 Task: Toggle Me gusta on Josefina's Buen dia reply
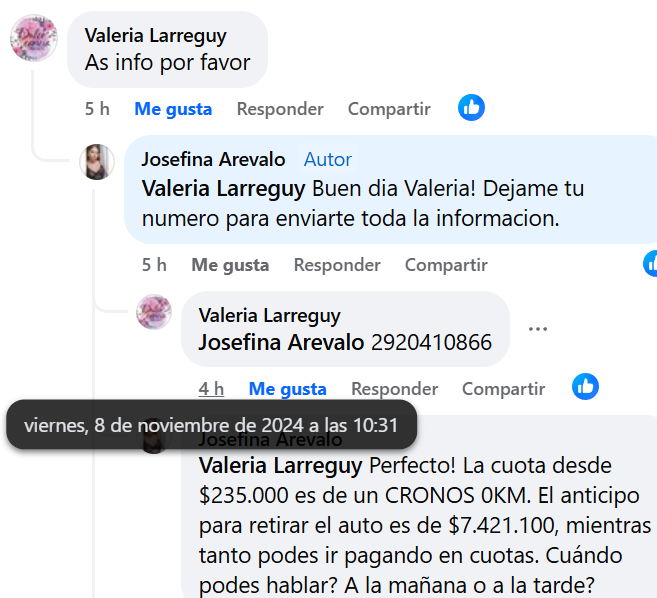point(230,265)
